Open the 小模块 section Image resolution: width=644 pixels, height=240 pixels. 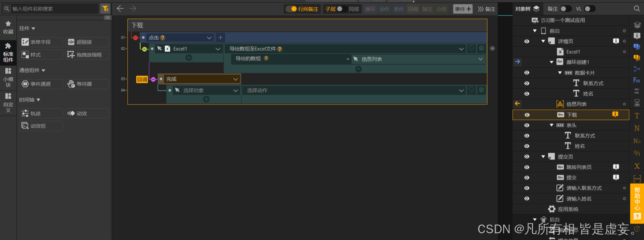click(x=8, y=78)
